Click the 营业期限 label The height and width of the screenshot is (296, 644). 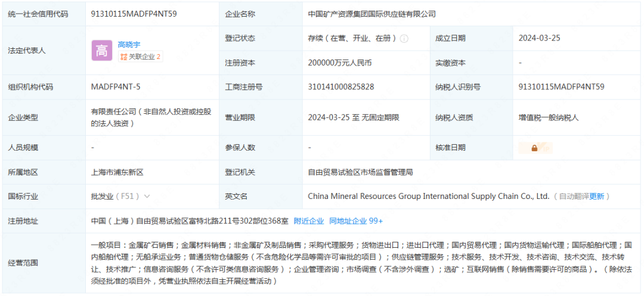point(240,118)
